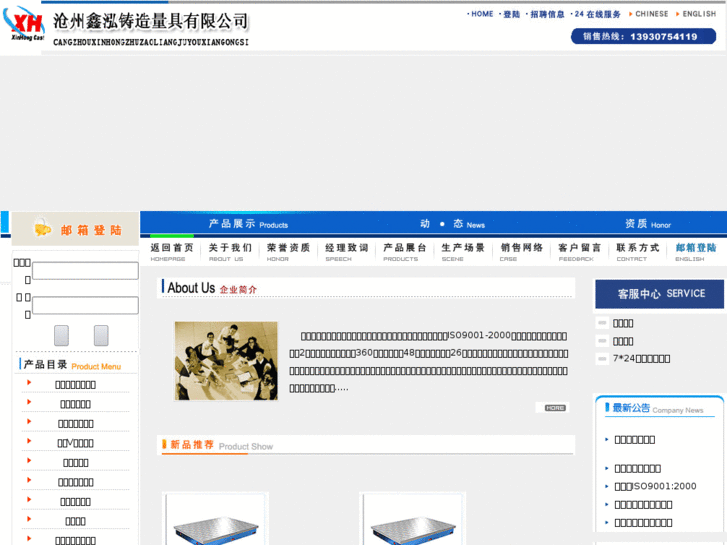Click the 新品推荐 Product Show heading icon
This screenshot has height=545, width=727.
coord(164,444)
